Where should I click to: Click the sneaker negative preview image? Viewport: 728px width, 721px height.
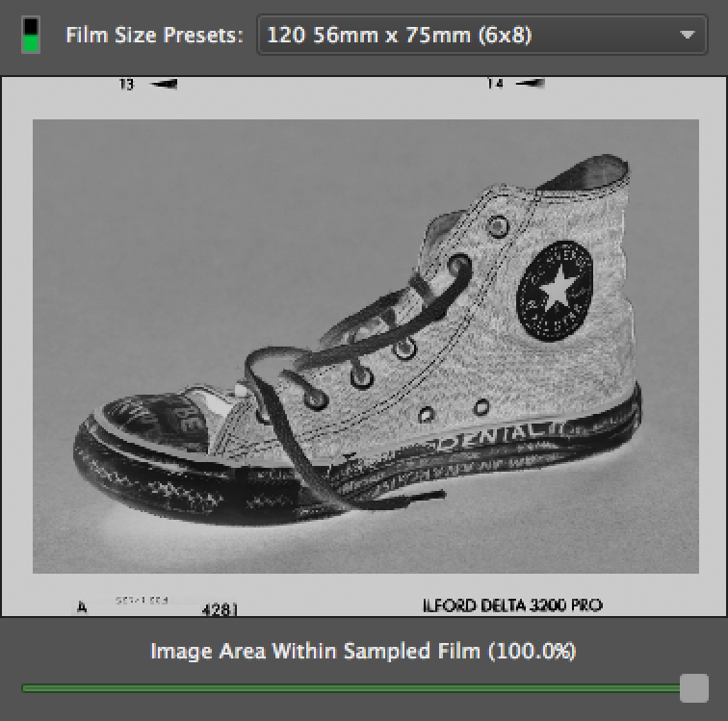click(365, 346)
